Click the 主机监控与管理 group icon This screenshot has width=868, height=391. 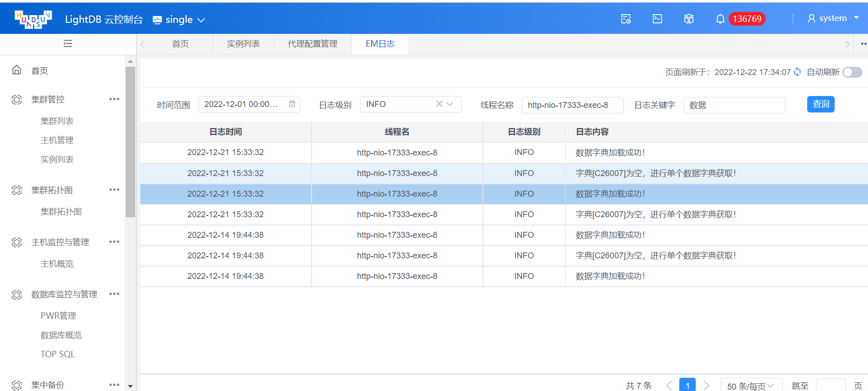coord(16,242)
